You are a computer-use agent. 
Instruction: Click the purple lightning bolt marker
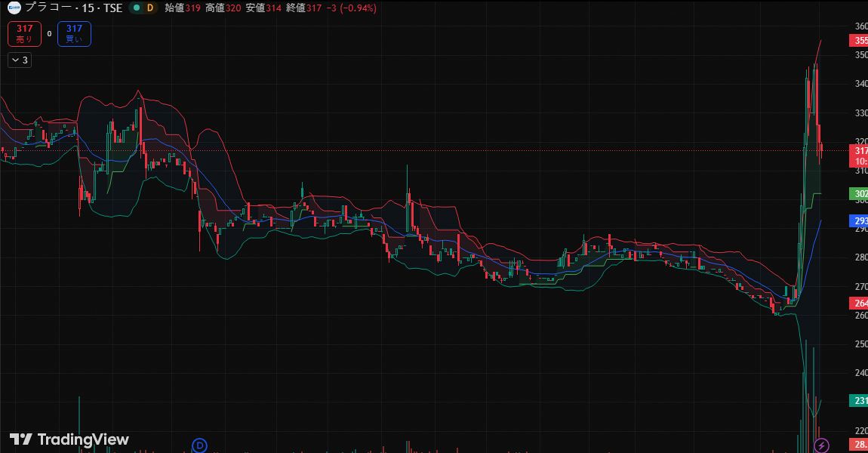821,445
